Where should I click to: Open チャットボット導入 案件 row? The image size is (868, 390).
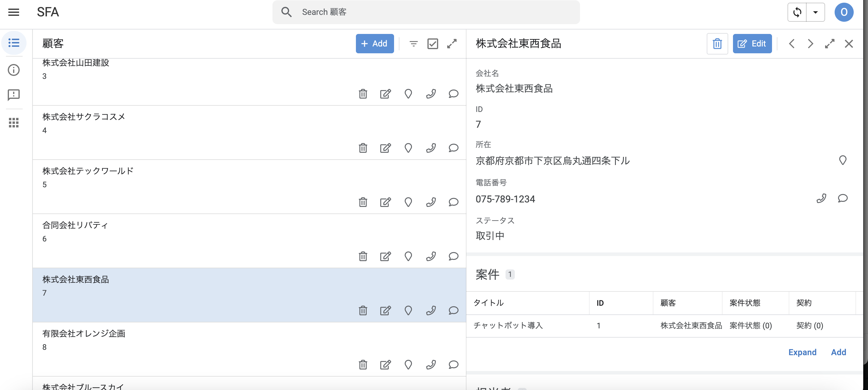pyautogui.click(x=664, y=325)
